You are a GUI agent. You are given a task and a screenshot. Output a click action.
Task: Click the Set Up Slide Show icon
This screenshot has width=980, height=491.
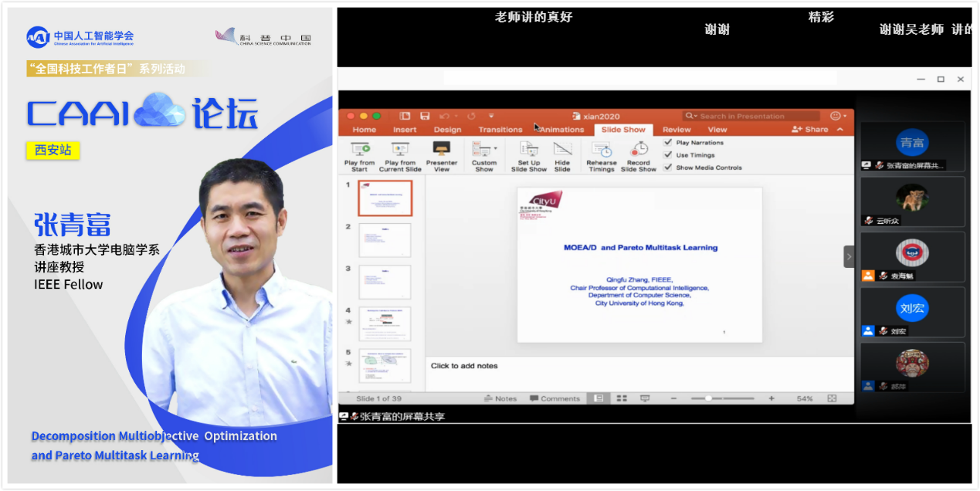tap(529, 150)
